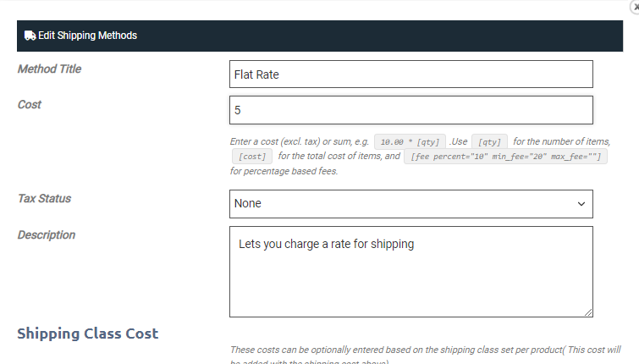Click the Shipping Class Cost heading

pyautogui.click(x=87, y=334)
